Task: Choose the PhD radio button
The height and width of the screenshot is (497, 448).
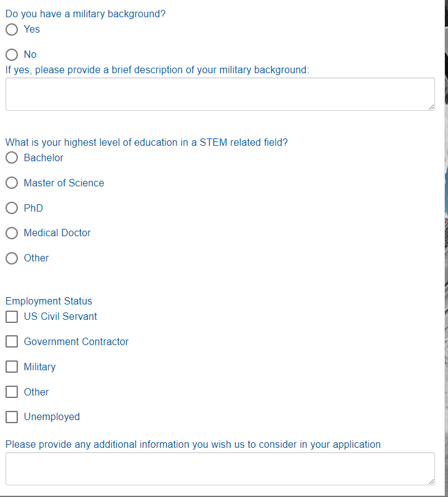Action: tap(12, 209)
